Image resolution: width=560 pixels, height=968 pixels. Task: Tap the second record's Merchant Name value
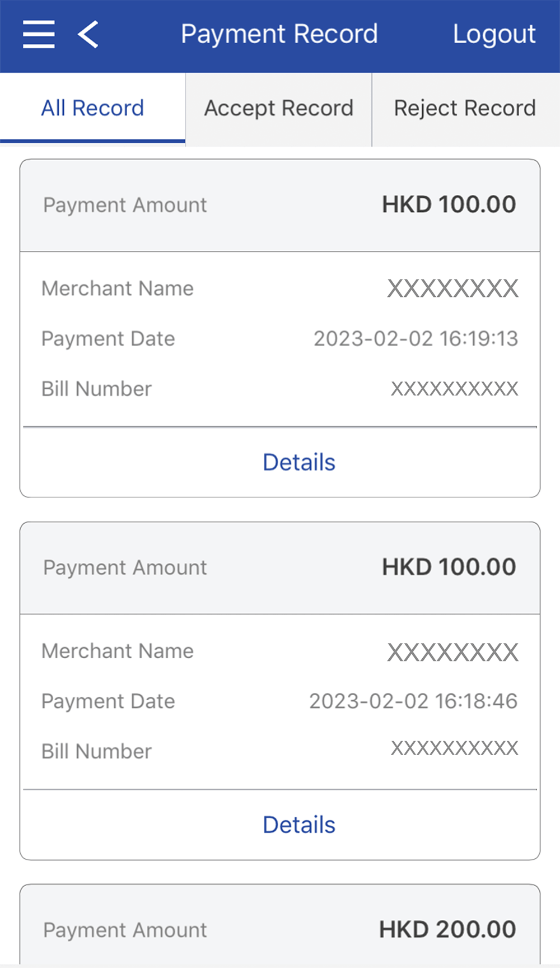tap(452, 651)
